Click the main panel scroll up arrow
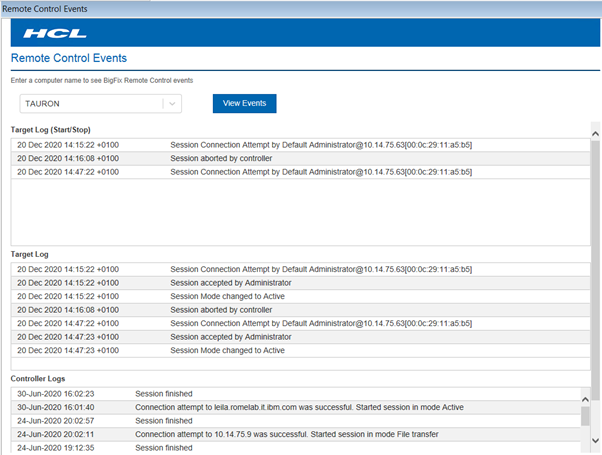602x455 pixels. pos(595,134)
